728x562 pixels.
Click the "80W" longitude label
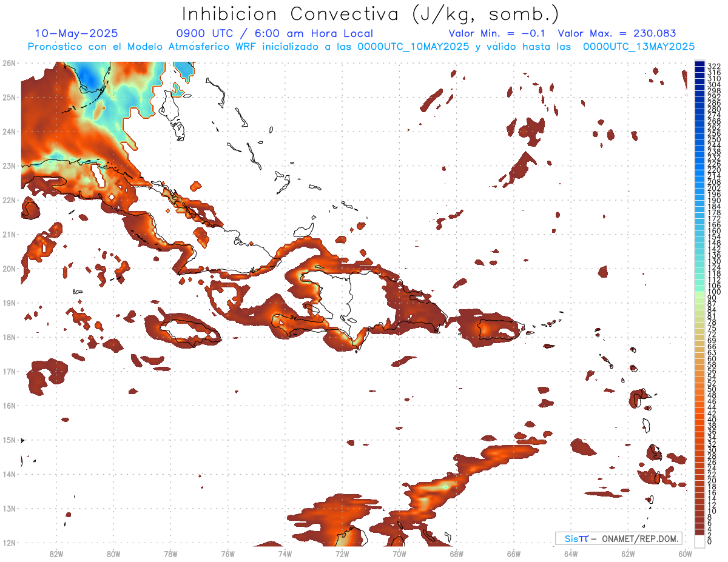113,554
